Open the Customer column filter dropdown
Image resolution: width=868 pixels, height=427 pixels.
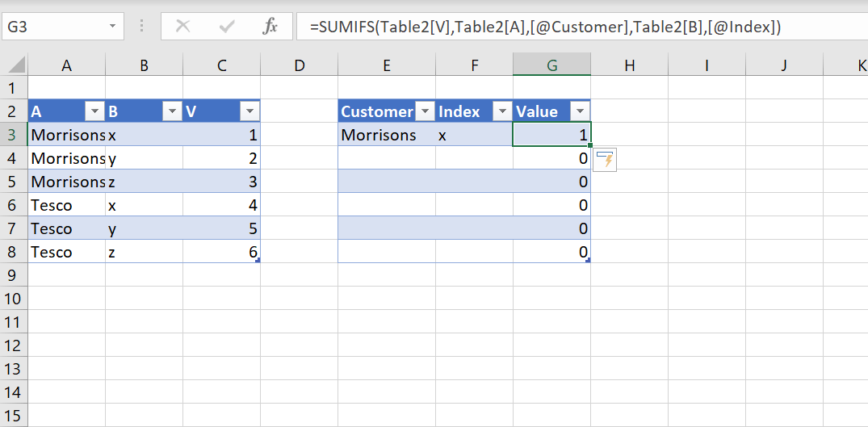click(425, 112)
